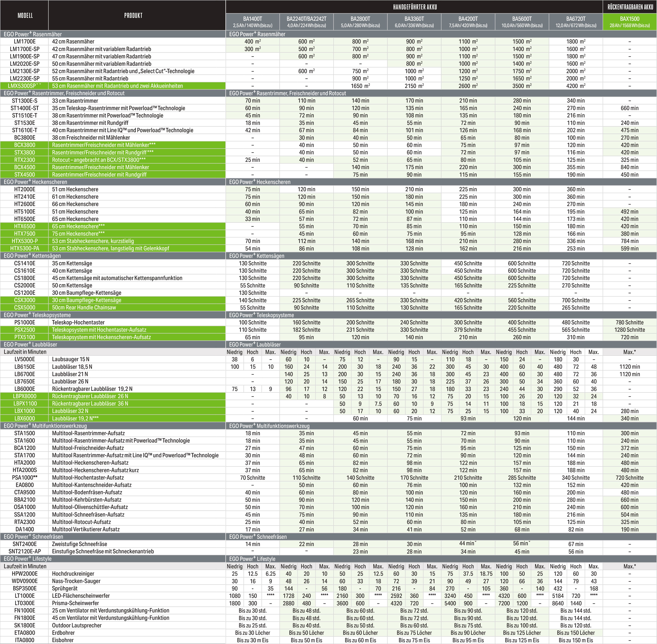The image size is (657, 644).
Task: Click the green BCX3800 model cell
Action: point(25,145)
